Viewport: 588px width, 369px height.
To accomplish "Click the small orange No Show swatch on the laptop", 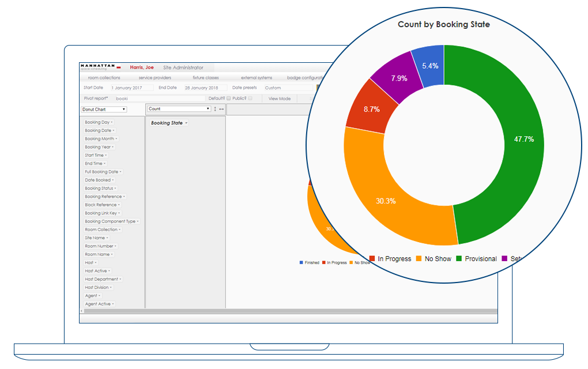I will 351,262.
